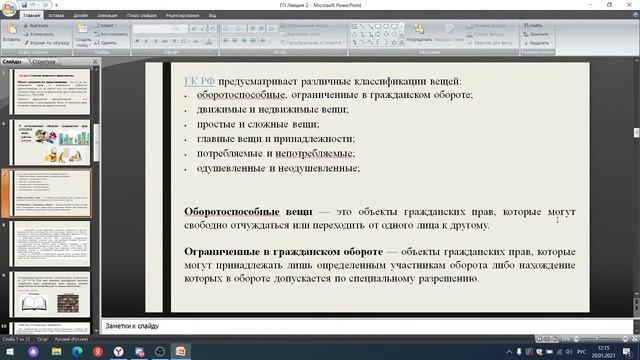Open PowerPoint help question icon
The width and height of the screenshot is (640, 360).
[636, 15]
